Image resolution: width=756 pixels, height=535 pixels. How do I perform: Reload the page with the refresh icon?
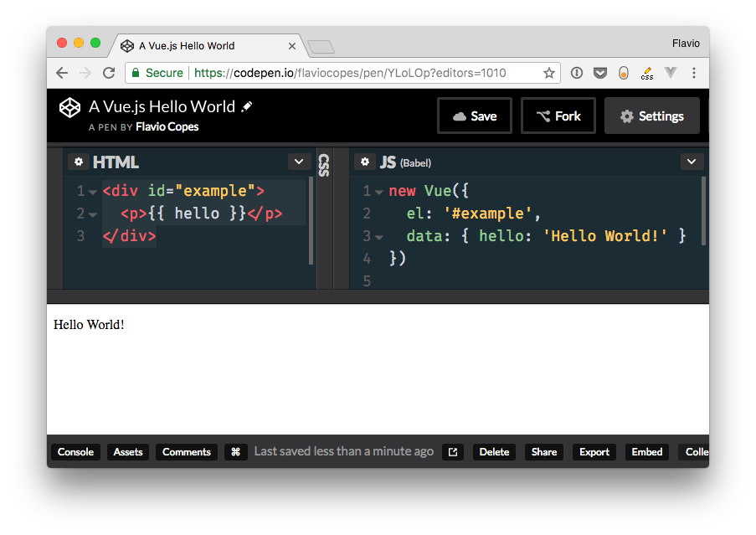[108, 73]
